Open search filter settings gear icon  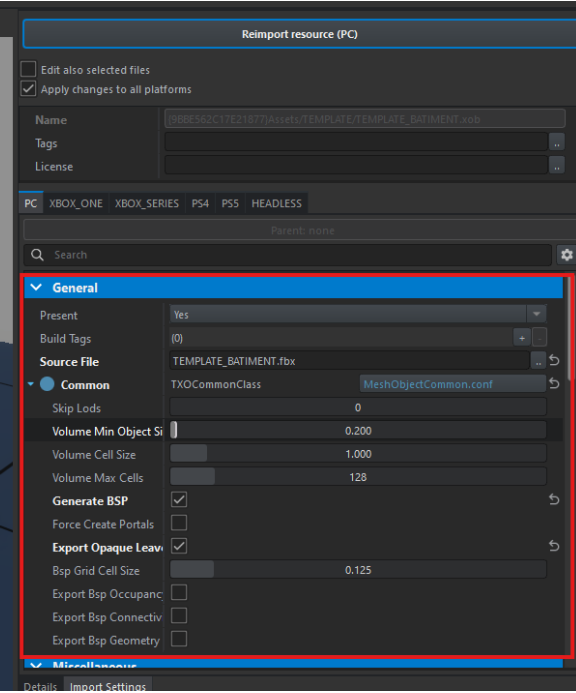[x=566, y=255]
